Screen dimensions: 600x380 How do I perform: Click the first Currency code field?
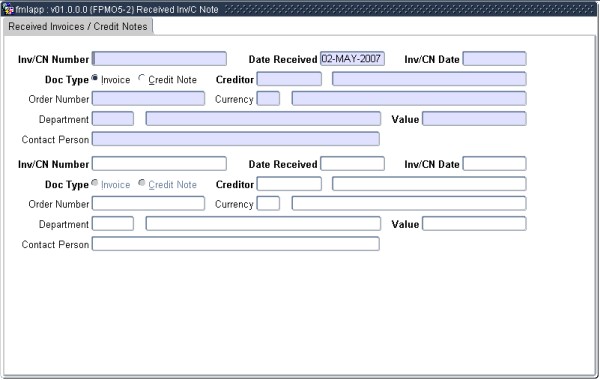pyautogui.click(x=268, y=99)
